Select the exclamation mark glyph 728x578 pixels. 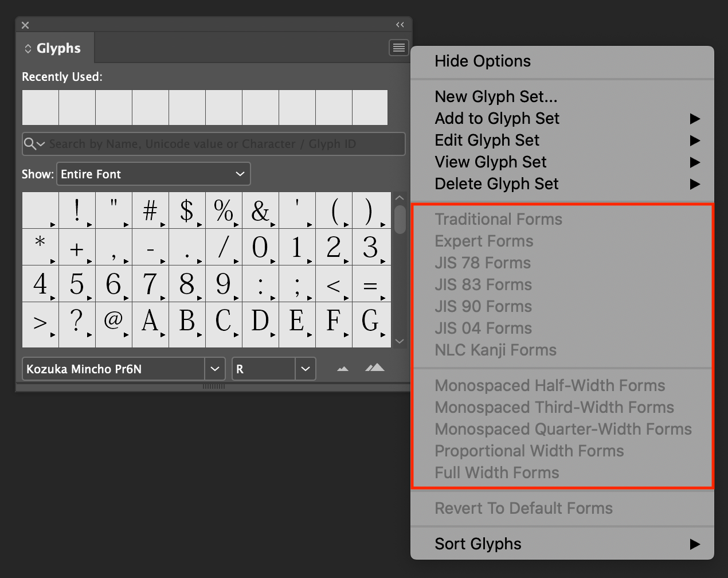coord(77,210)
